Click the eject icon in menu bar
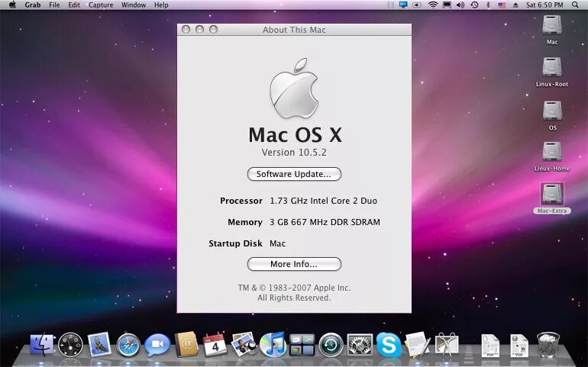The width and height of the screenshot is (588, 367). point(515,5)
